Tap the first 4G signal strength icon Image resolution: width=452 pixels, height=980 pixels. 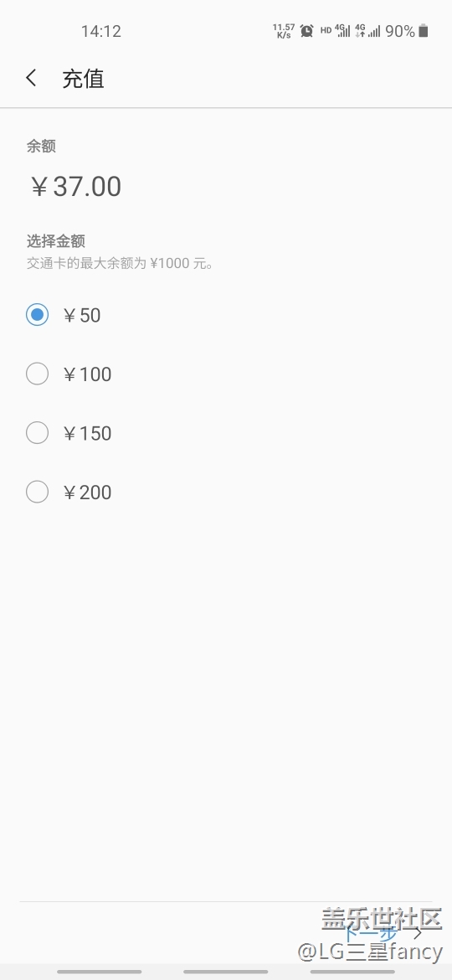[x=342, y=31]
